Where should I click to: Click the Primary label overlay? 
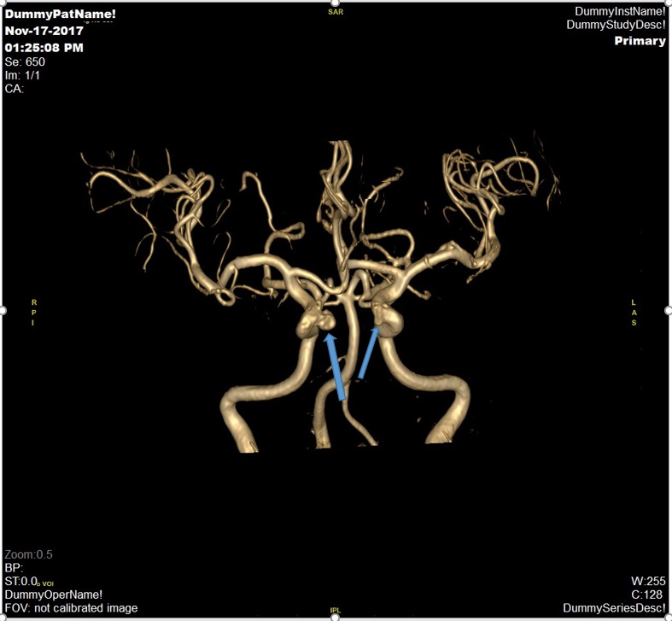640,41
